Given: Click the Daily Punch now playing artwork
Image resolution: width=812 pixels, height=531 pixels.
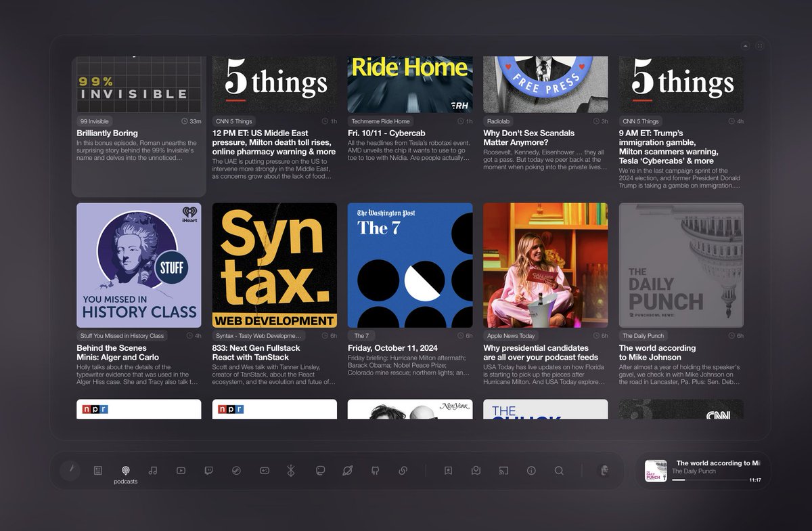Looking at the screenshot, I should [x=656, y=471].
